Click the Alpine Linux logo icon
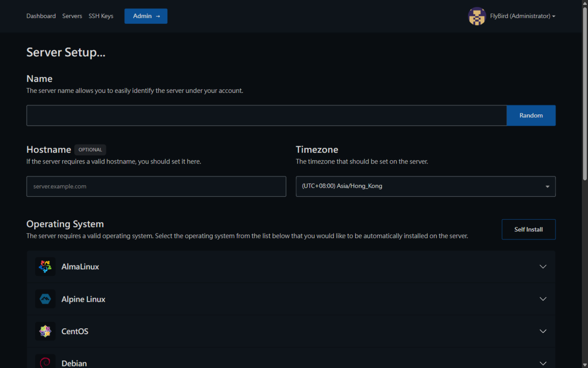This screenshot has height=368, width=588. coord(45,299)
